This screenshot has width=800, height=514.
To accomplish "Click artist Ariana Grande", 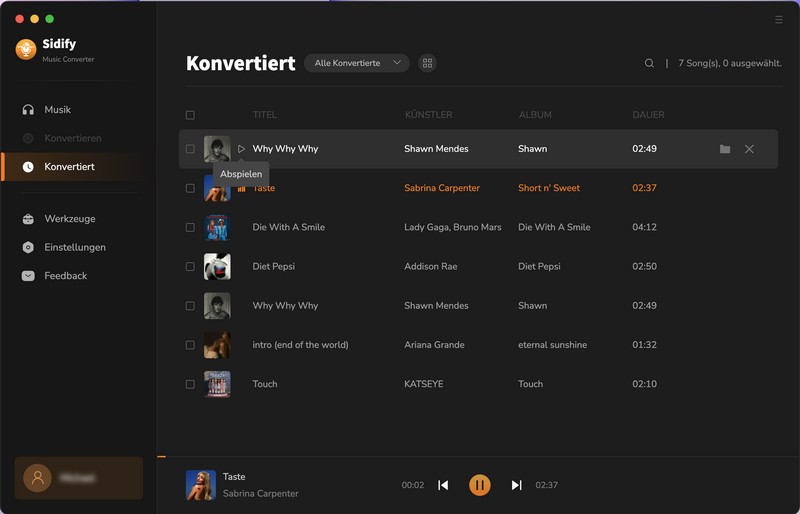I will pos(434,345).
